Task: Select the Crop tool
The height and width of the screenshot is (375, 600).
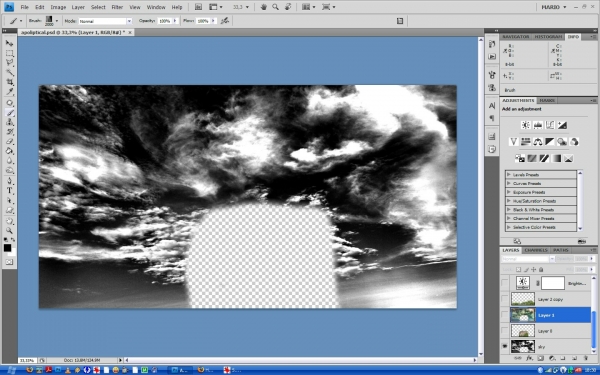Action: click(10, 82)
